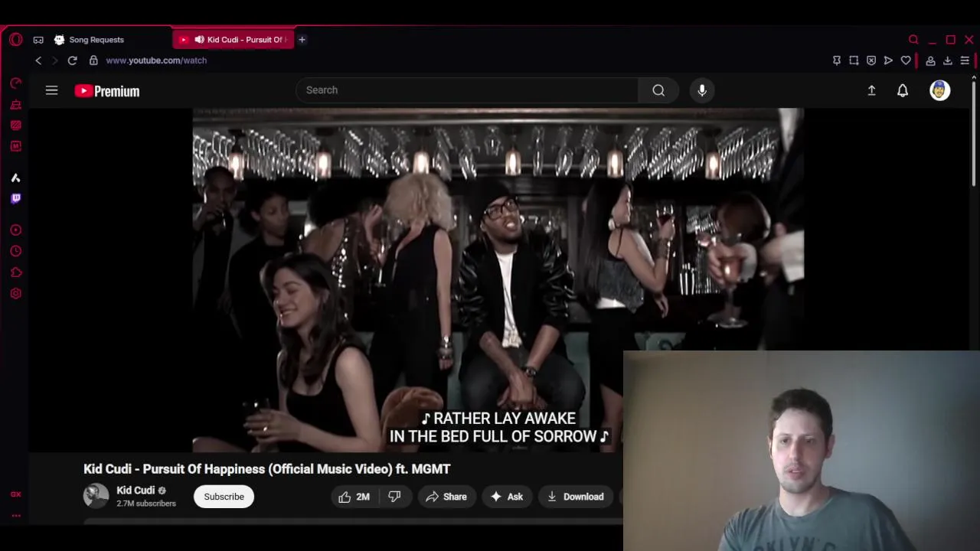The height and width of the screenshot is (551, 980).
Task: Click the video title text
Action: (x=266, y=469)
